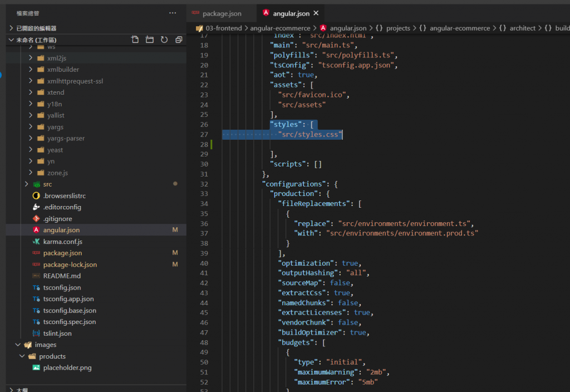Click the "src/styles.css" string on line 27
This screenshot has height=392, width=570.
310,135
